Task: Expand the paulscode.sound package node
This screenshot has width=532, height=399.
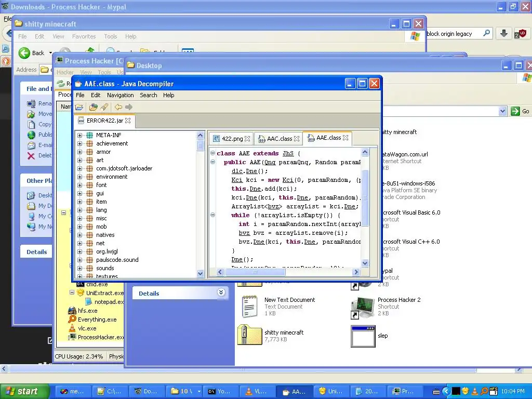Action: pyautogui.click(x=79, y=260)
